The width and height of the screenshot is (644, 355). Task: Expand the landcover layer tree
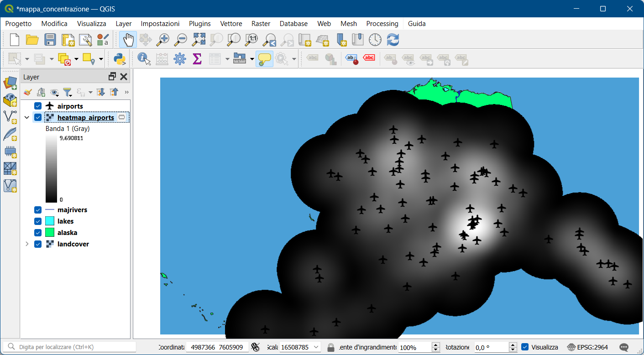click(26, 244)
